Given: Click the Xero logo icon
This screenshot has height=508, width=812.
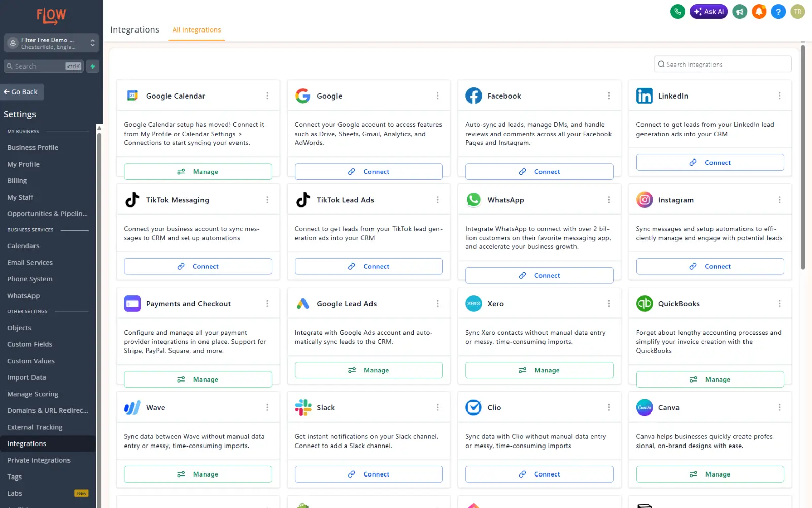Looking at the screenshot, I should (x=473, y=303).
